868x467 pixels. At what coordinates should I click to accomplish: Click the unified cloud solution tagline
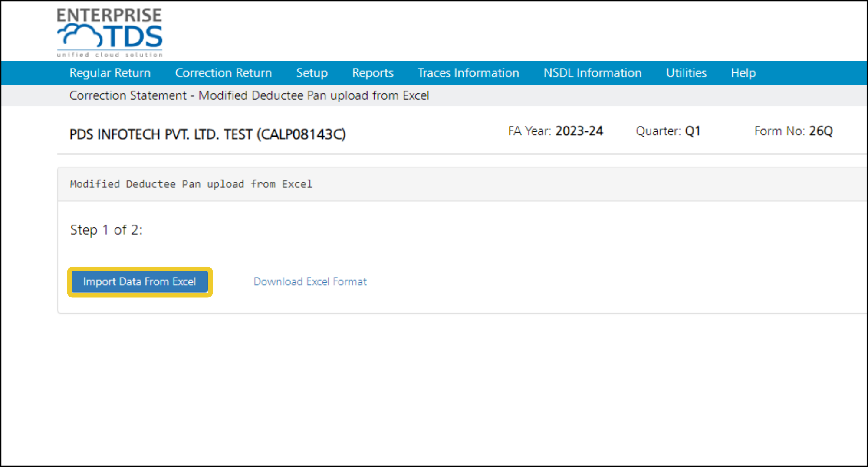coord(109,55)
